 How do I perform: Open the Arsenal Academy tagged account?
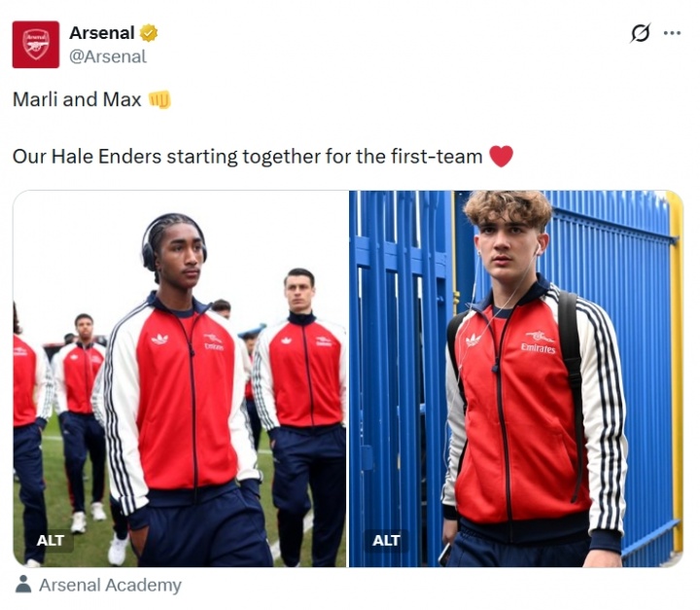click(x=109, y=585)
